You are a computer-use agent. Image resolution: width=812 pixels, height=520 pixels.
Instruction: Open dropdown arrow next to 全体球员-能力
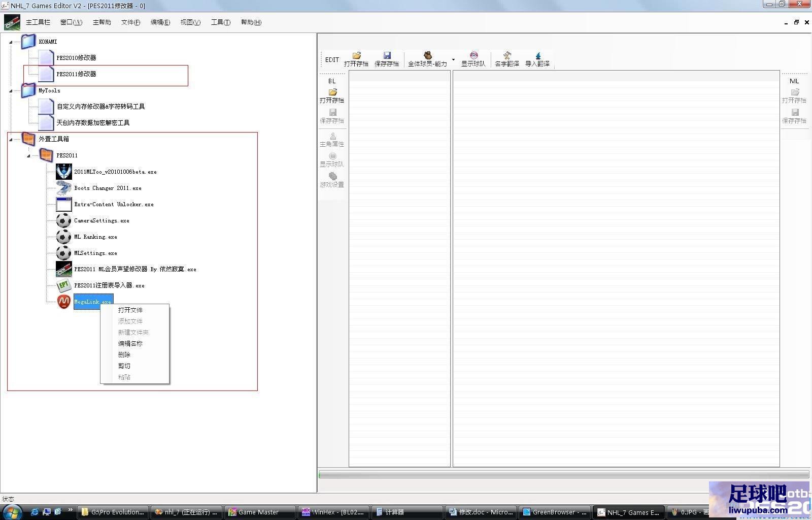(x=453, y=59)
